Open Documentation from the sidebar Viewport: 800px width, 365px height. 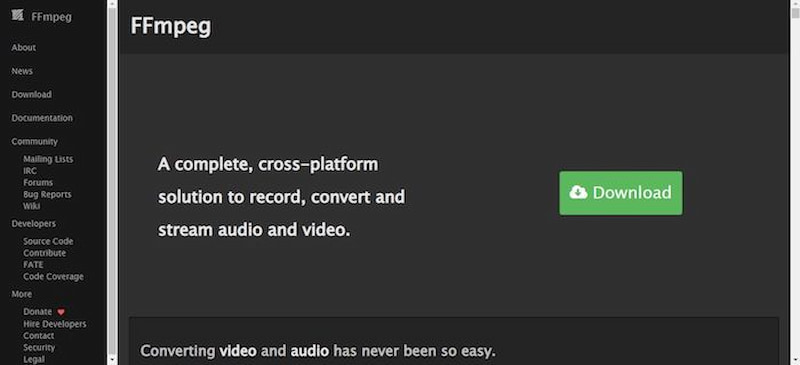[x=42, y=118]
